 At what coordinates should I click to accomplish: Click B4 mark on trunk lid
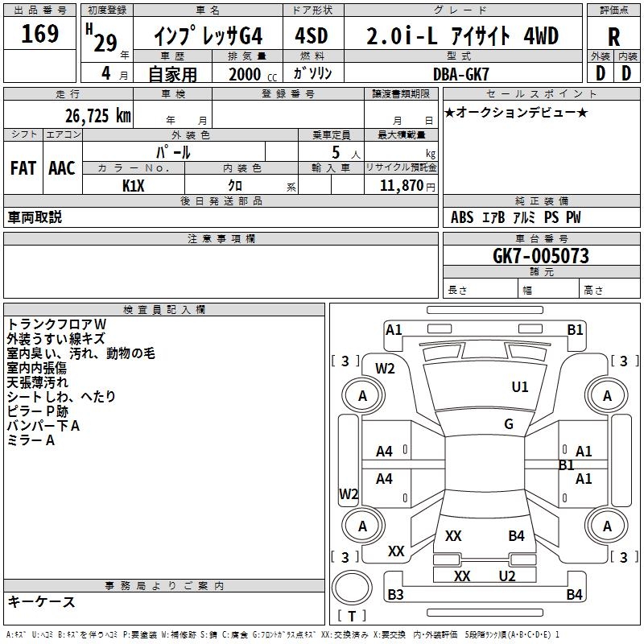point(516,536)
